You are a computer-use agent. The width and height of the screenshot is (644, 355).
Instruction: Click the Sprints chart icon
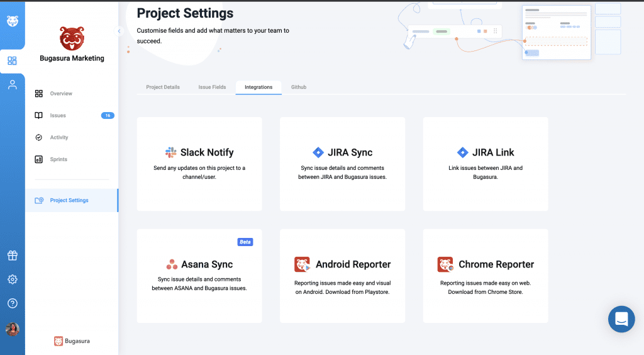click(38, 159)
